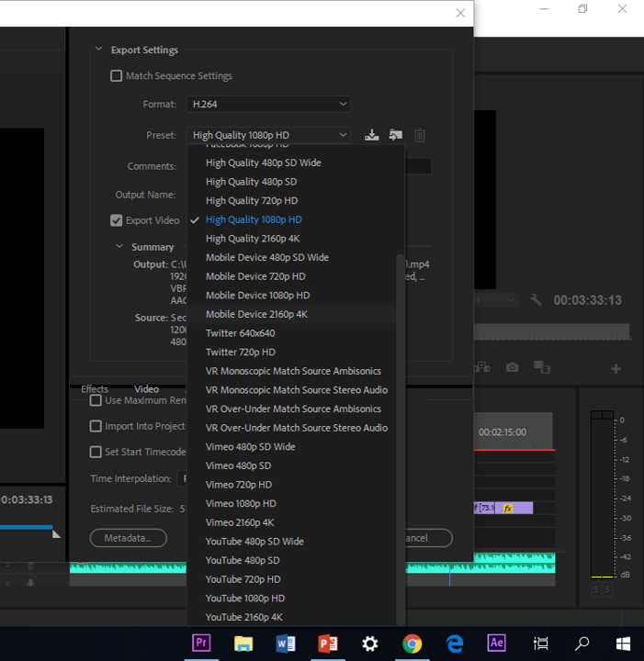Select Vimeo 480p SD Wide preset
This screenshot has width=644, height=661.
pyautogui.click(x=291, y=447)
